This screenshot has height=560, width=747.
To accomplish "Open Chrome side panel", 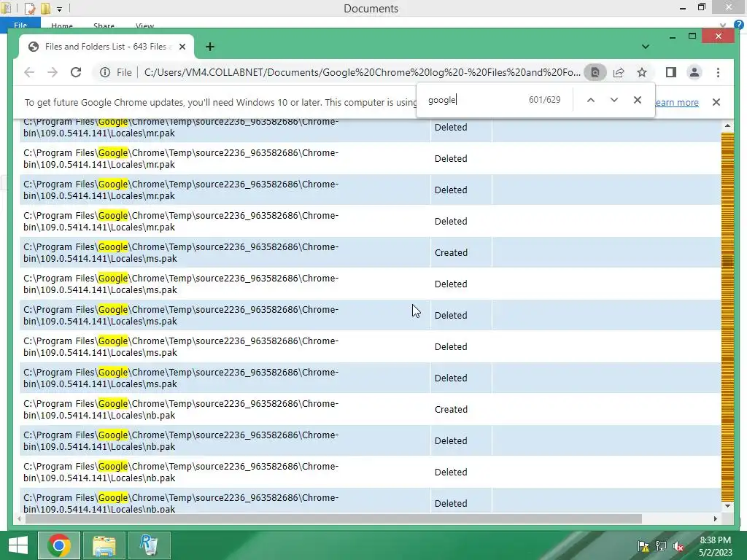I will [x=671, y=72].
